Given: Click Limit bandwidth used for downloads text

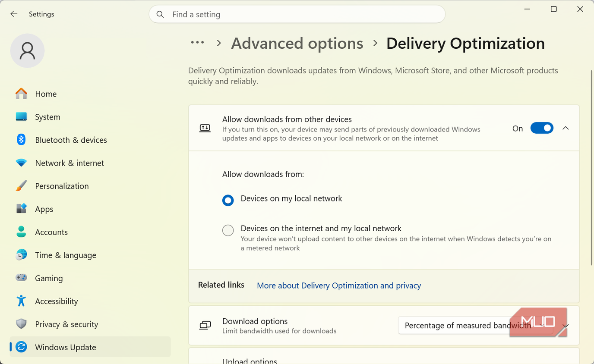Looking at the screenshot, I should [x=279, y=331].
